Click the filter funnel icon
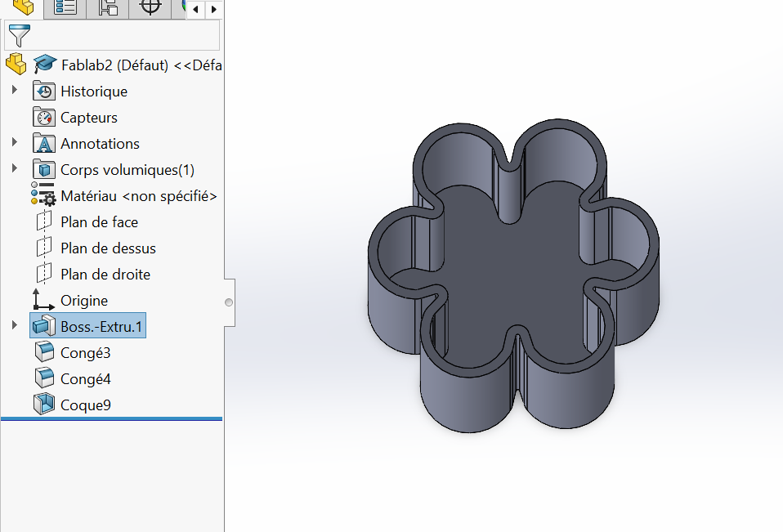This screenshot has width=783, height=532. click(18, 36)
